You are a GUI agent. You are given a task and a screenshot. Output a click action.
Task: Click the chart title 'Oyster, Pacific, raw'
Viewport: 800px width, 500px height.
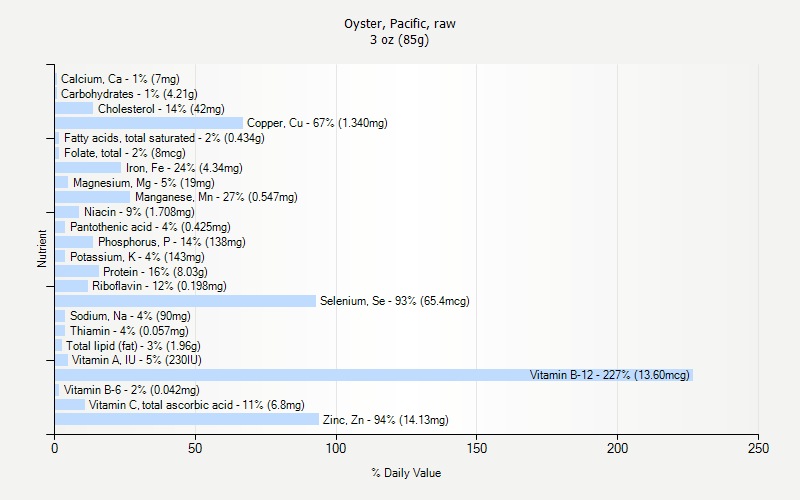click(x=399, y=23)
